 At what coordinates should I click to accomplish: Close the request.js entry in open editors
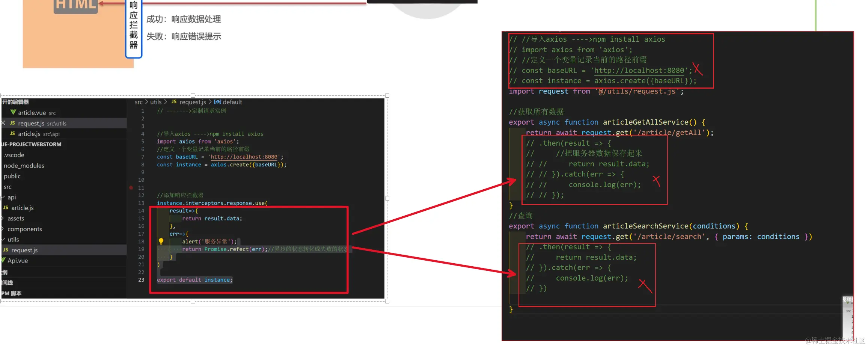pos(3,123)
